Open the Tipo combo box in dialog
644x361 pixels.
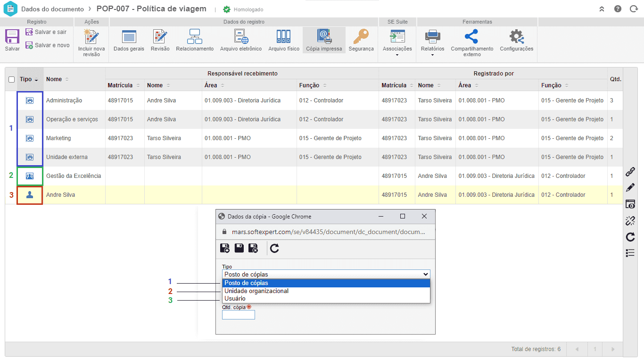(326, 274)
